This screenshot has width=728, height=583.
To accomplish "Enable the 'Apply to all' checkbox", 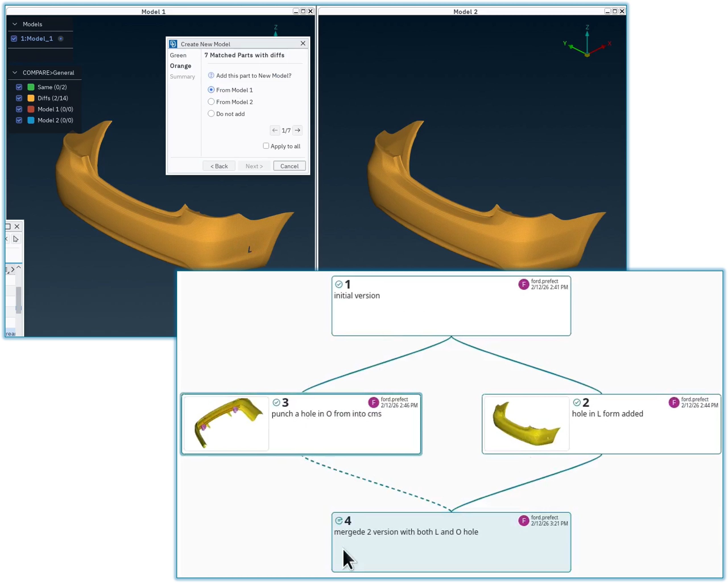I will [266, 146].
